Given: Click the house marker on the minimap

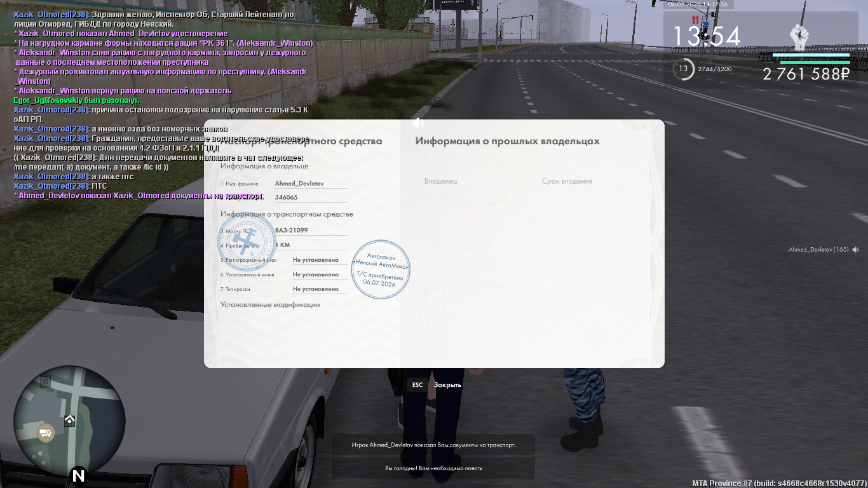Looking at the screenshot, I should click(69, 420).
